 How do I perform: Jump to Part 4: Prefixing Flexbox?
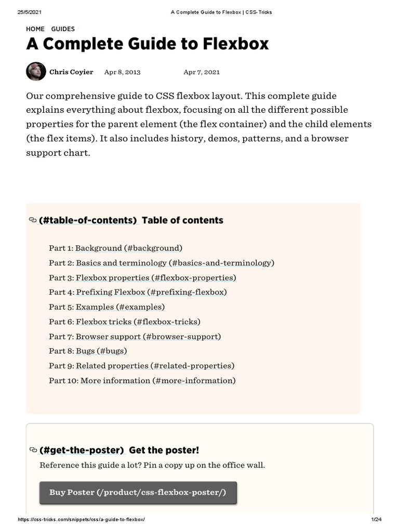pyautogui.click(x=138, y=292)
